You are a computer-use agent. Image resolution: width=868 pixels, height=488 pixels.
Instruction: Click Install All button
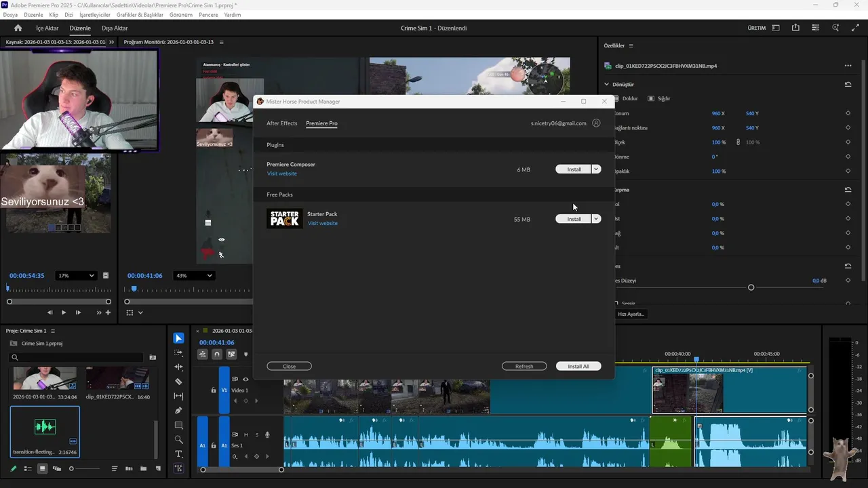point(578,366)
